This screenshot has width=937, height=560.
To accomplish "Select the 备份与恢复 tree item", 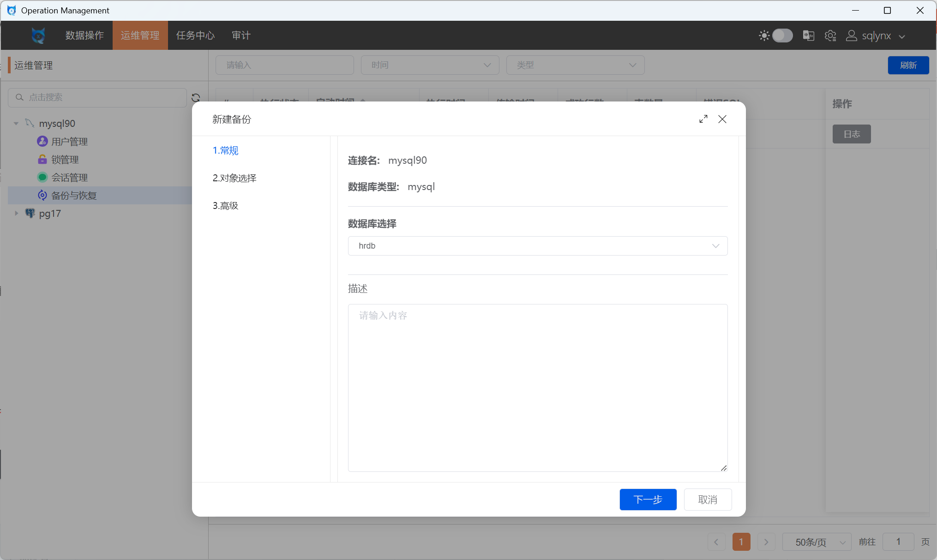I will click(x=74, y=196).
